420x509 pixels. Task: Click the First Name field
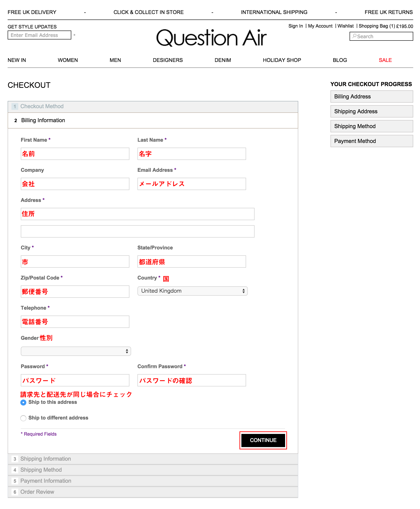(x=75, y=154)
